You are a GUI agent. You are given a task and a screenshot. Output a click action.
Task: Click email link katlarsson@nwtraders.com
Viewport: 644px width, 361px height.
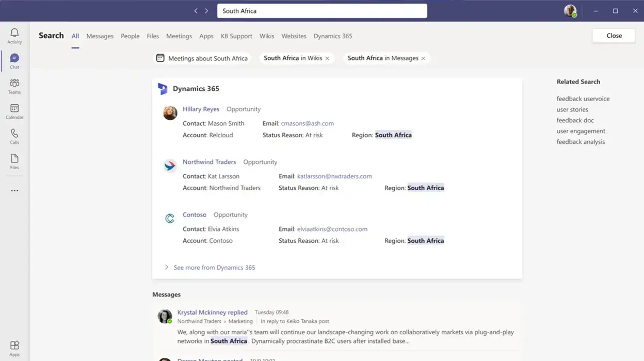tap(334, 176)
